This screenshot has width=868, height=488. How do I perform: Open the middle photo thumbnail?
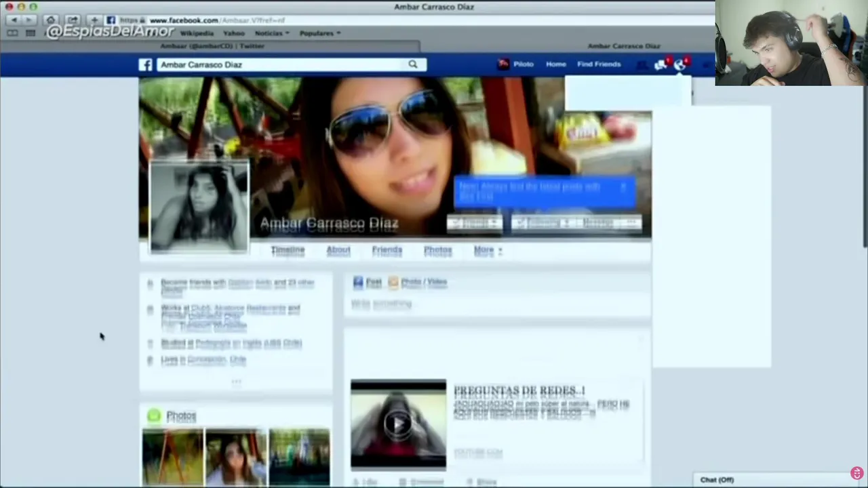point(236,457)
